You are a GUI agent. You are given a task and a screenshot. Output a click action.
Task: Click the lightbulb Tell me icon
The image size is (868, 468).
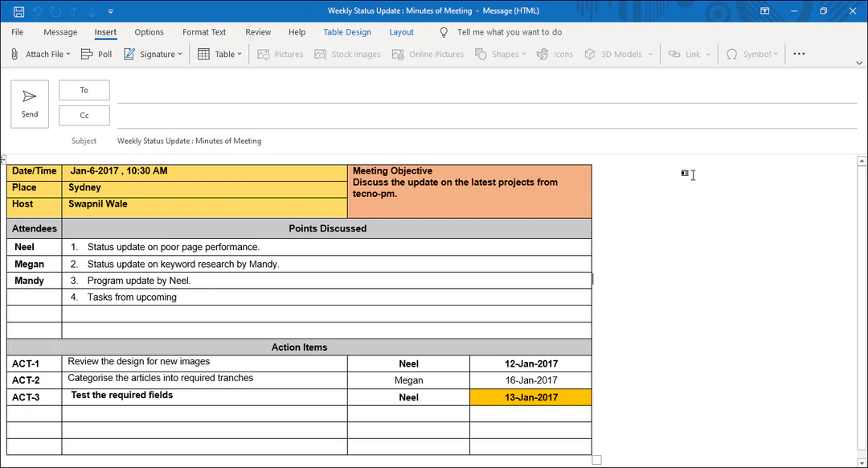(x=444, y=32)
